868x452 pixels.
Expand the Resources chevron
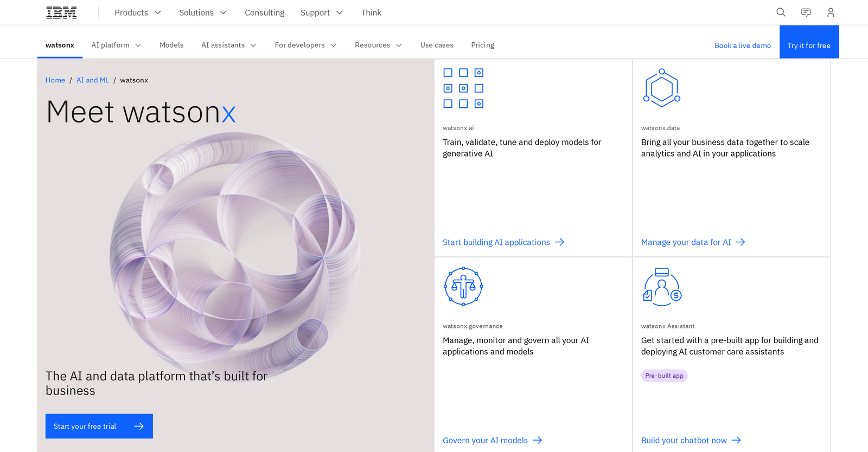click(x=399, y=46)
